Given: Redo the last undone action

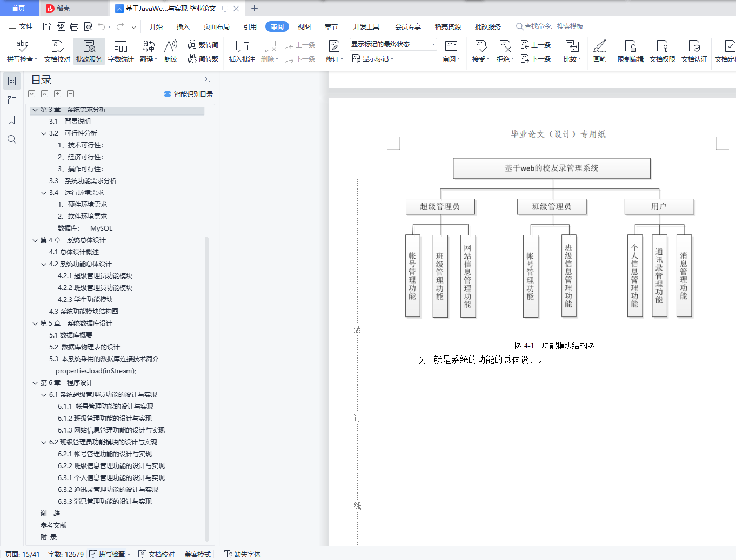Looking at the screenshot, I should pos(120,26).
